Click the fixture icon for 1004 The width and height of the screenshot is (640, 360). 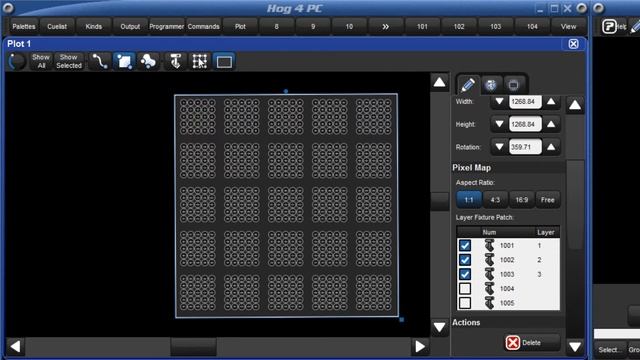pyautogui.click(x=489, y=289)
